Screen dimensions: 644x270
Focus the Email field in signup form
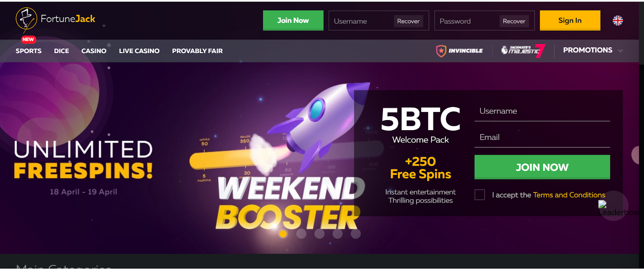pyautogui.click(x=542, y=137)
